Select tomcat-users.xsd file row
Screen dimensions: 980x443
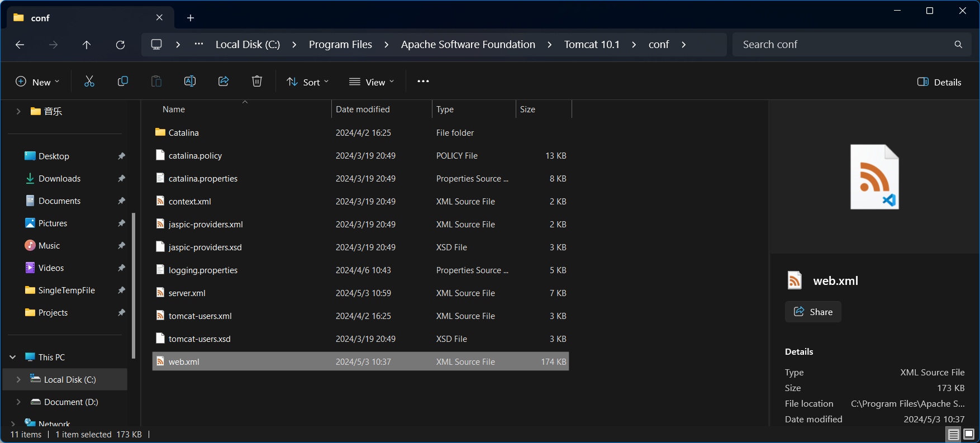(360, 339)
